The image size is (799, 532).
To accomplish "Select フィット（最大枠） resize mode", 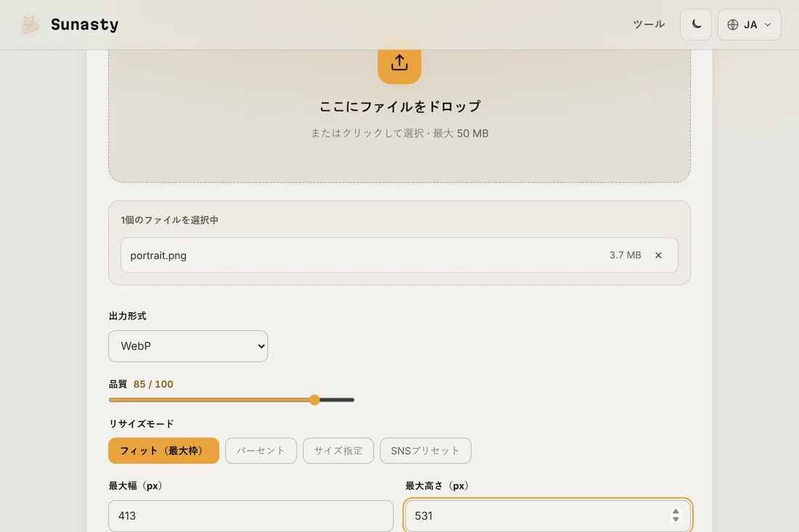I will pos(163,451).
